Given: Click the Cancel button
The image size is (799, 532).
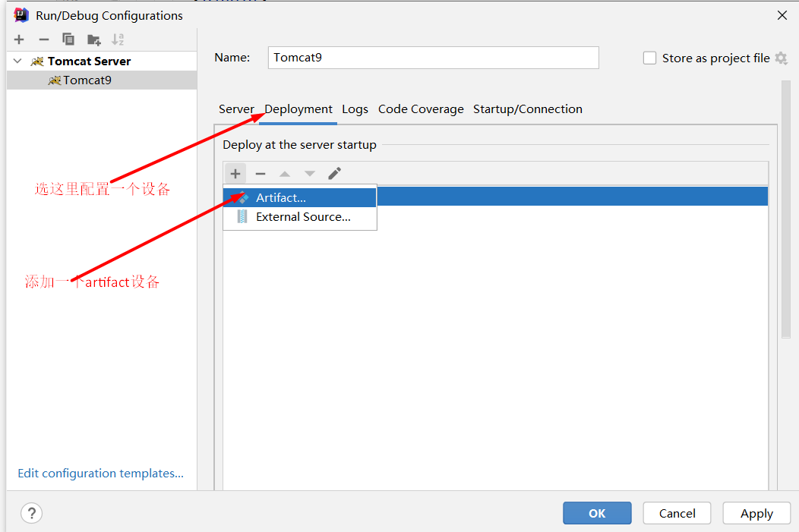Looking at the screenshot, I should point(677,513).
